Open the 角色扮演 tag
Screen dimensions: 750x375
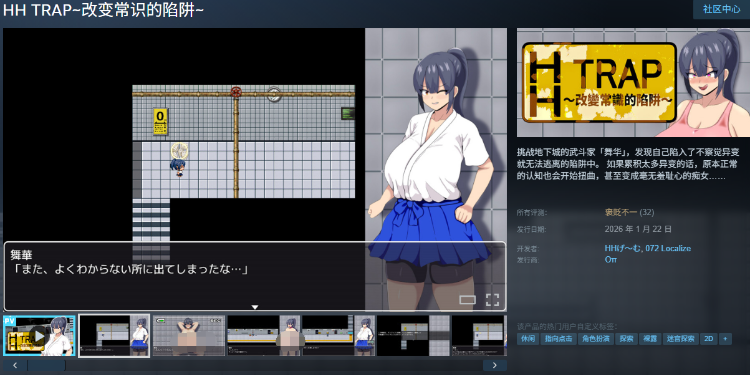point(596,339)
